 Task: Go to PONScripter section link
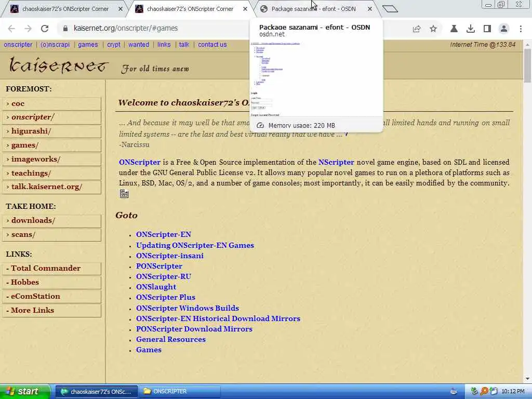point(159,267)
